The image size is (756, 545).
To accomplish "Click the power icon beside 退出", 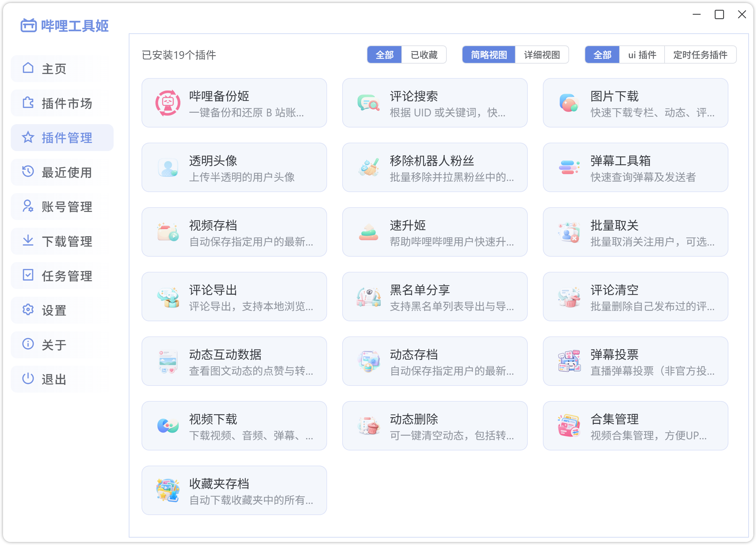I will click(x=28, y=378).
